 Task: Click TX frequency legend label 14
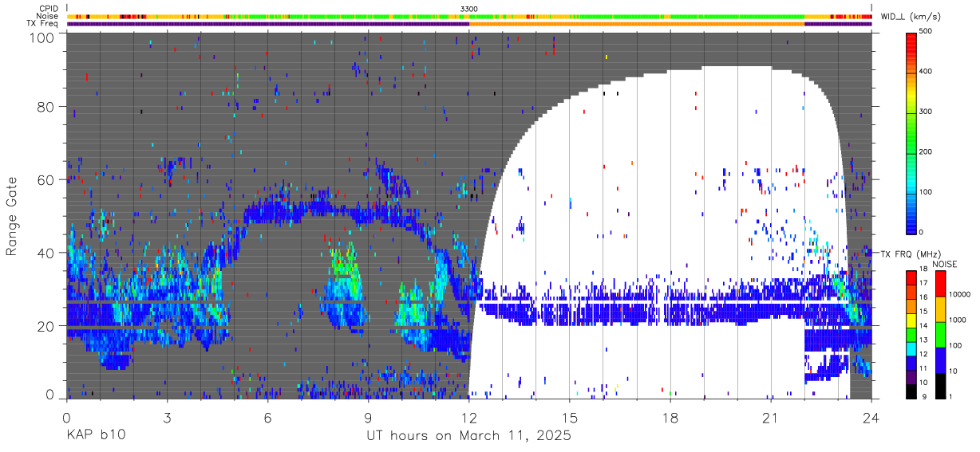point(923,326)
